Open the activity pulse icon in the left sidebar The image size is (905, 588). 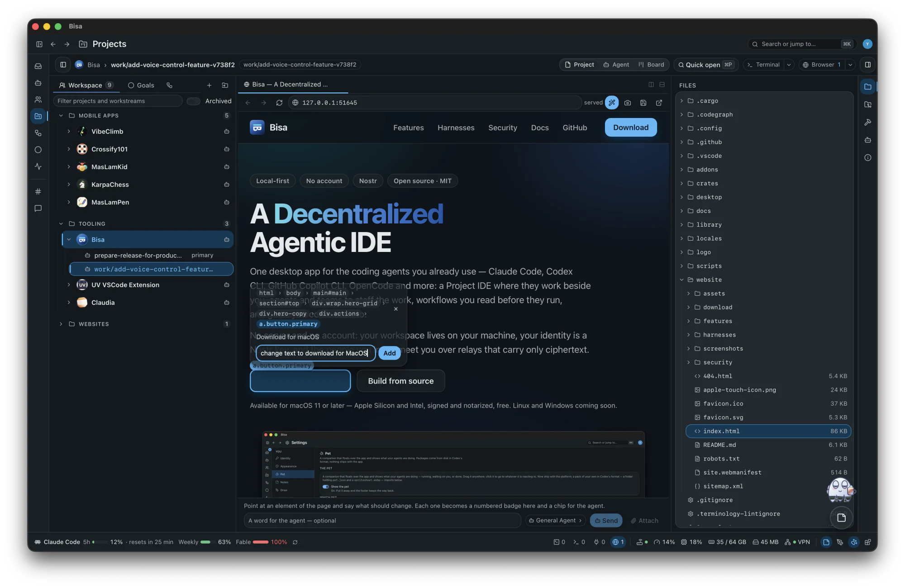tap(38, 166)
